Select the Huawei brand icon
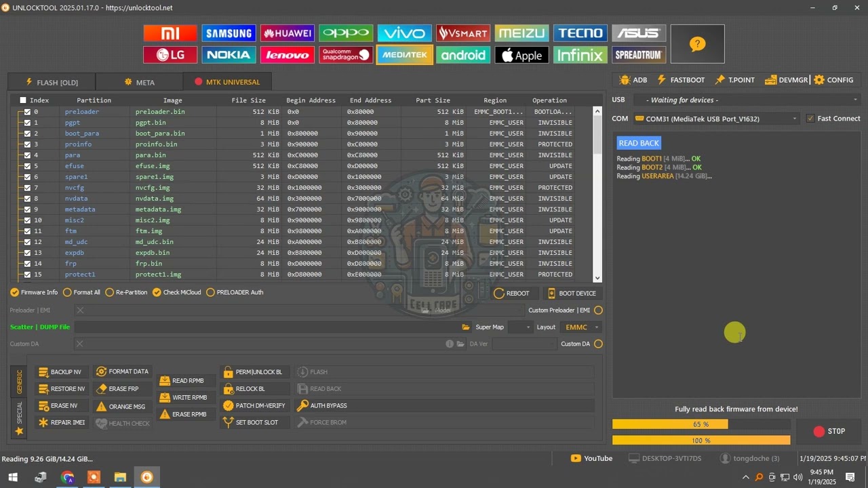The height and width of the screenshot is (488, 868). click(x=288, y=33)
